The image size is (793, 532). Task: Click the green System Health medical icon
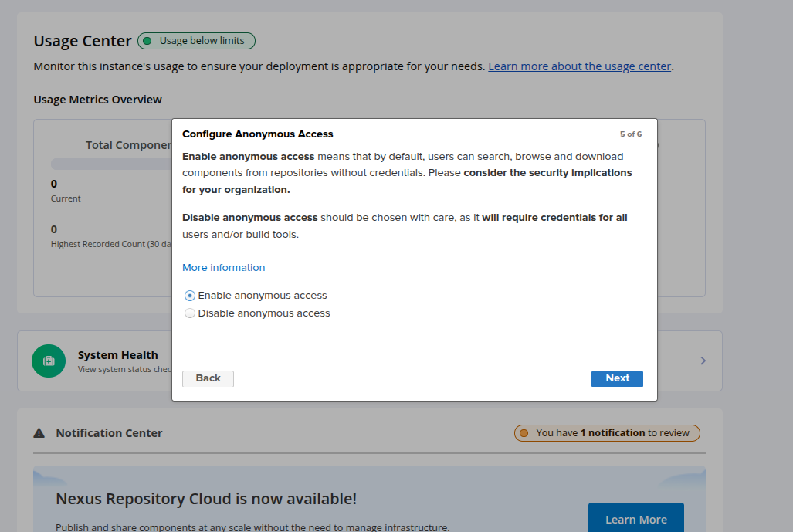click(x=49, y=361)
